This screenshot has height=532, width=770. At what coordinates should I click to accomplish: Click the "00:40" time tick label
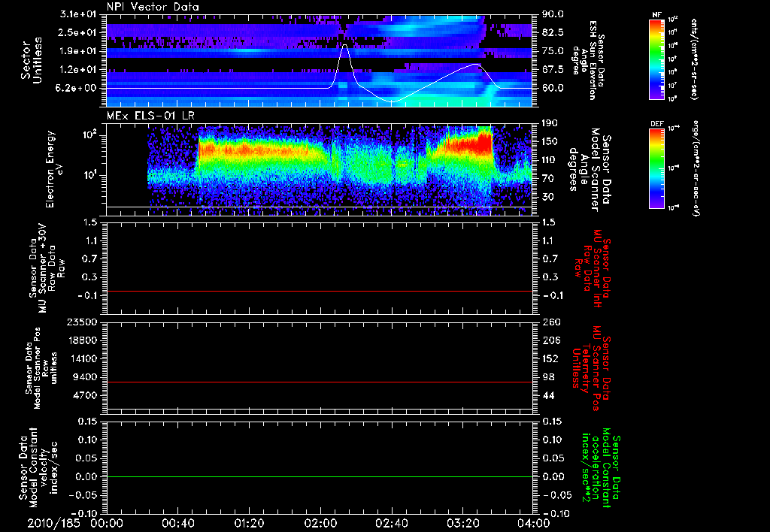click(x=177, y=523)
